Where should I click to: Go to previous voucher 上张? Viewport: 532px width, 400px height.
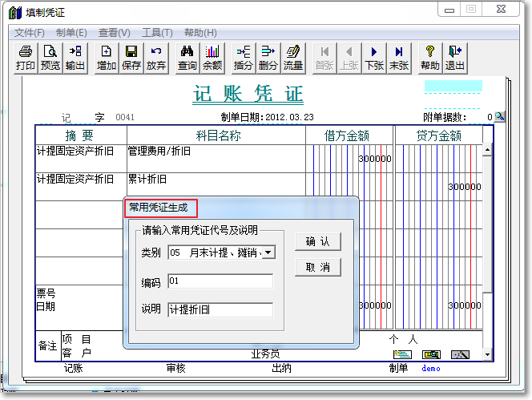tap(349, 58)
